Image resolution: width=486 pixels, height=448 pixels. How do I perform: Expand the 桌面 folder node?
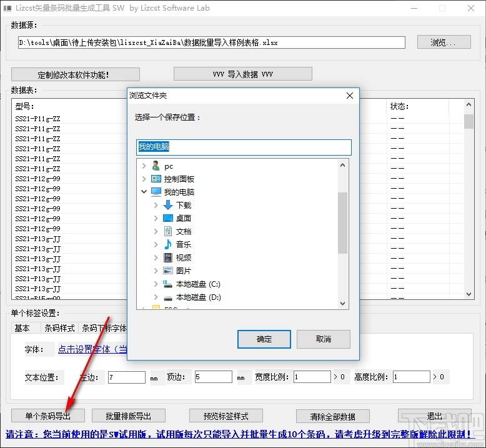(x=156, y=218)
